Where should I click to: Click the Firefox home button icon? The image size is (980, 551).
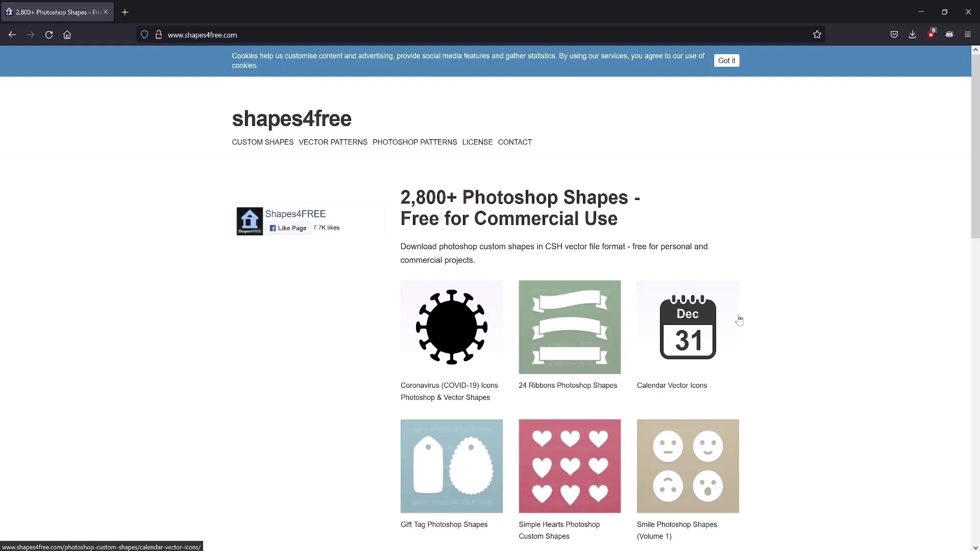[67, 34]
